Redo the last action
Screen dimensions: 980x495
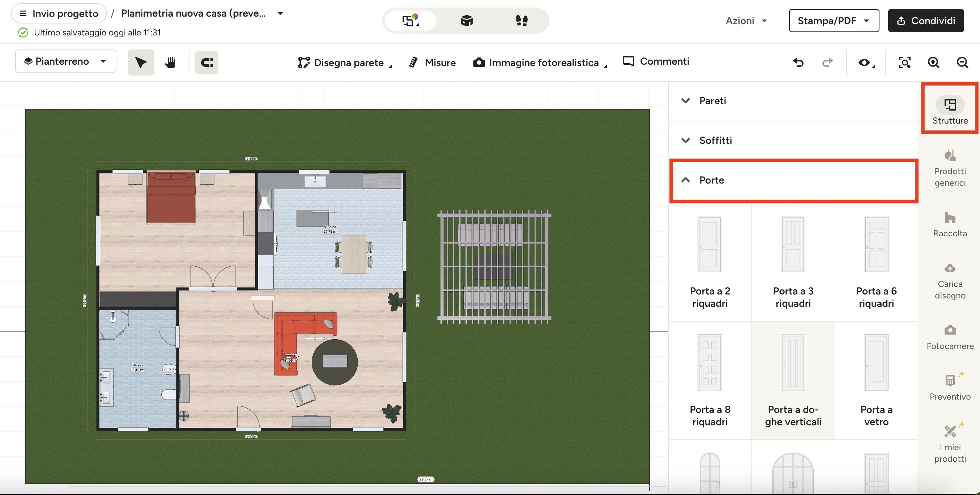tap(827, 63)
